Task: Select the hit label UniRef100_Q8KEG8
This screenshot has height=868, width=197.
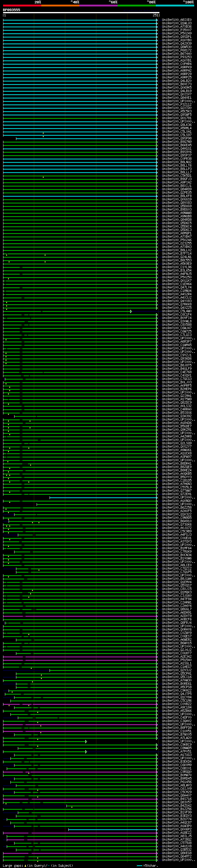Action: [177, 853]
